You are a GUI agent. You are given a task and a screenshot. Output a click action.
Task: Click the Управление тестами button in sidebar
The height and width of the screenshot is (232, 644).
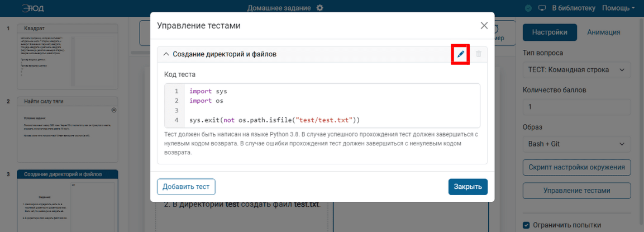(x=576, y=191)
